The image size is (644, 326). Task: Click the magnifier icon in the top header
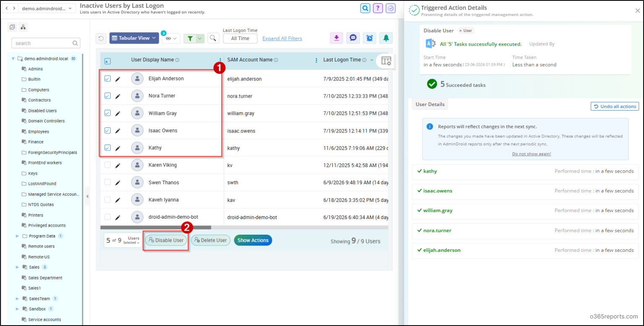[x=366, y=8]
